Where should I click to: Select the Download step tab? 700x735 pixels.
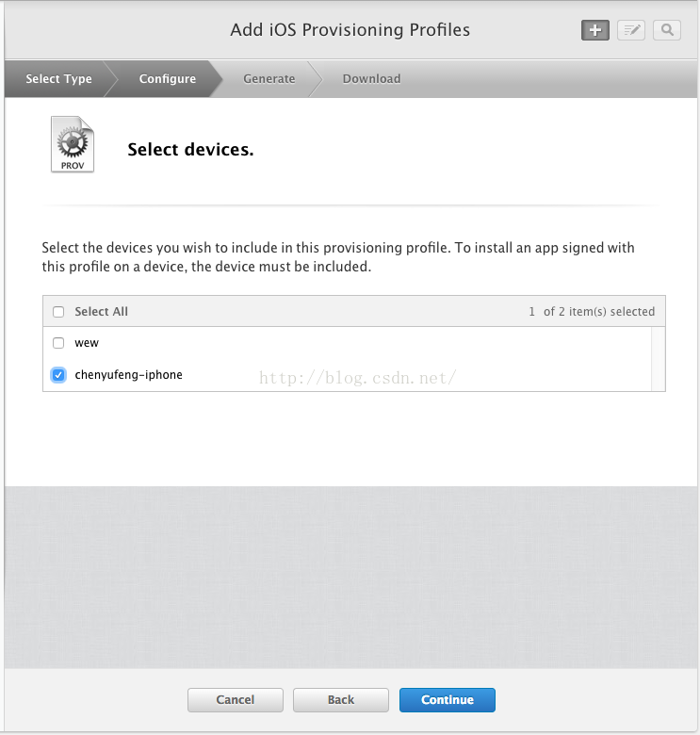pyautogui.click(x=371, y=79)
